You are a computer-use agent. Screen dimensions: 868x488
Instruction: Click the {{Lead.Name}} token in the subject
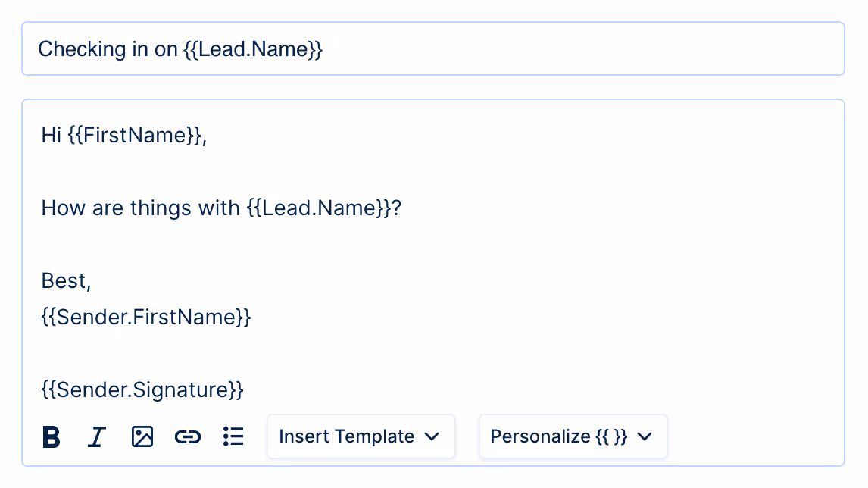[253, 50]
